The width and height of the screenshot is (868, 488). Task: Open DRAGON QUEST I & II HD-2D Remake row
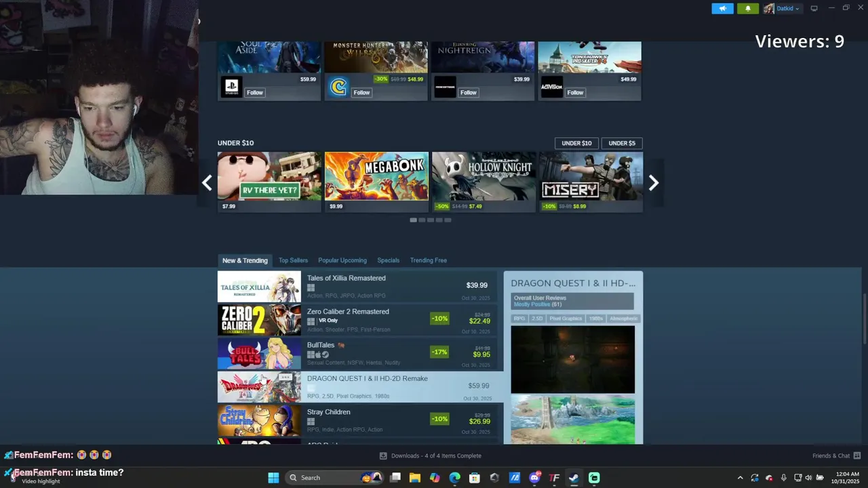(361, 387)
